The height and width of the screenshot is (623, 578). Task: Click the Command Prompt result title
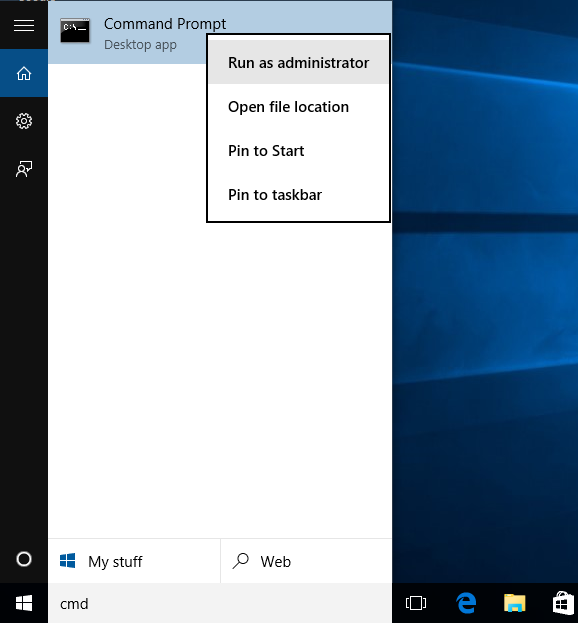click(165, 24)
